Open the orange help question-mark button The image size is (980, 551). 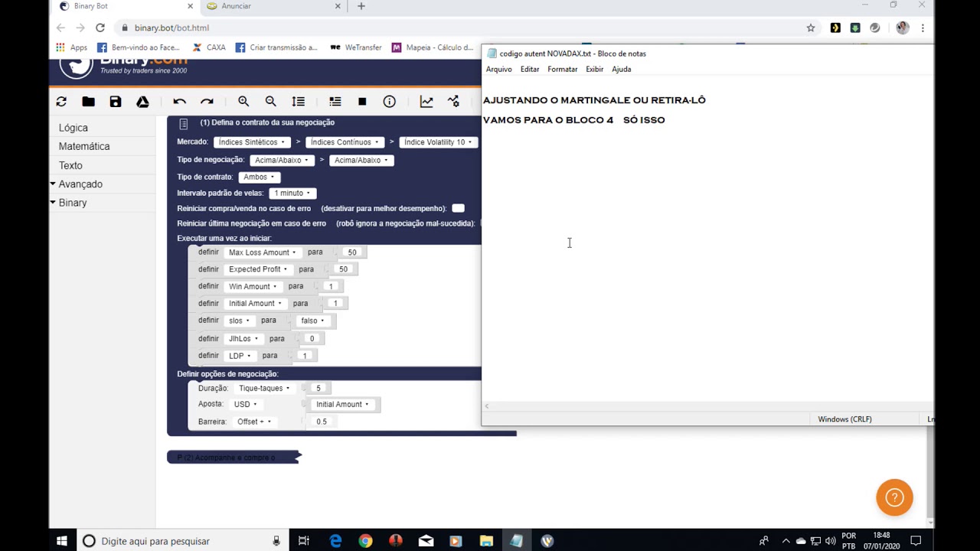pos(894,498)
